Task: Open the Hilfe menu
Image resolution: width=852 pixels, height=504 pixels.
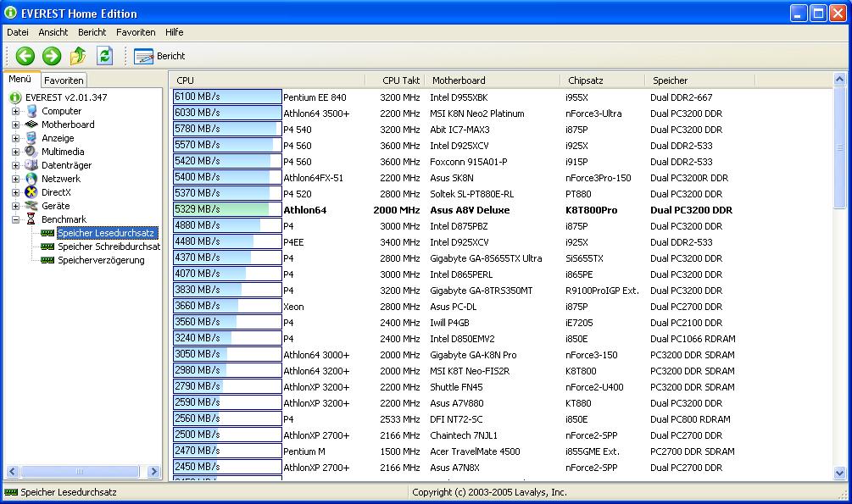Action: click(175, 32)
